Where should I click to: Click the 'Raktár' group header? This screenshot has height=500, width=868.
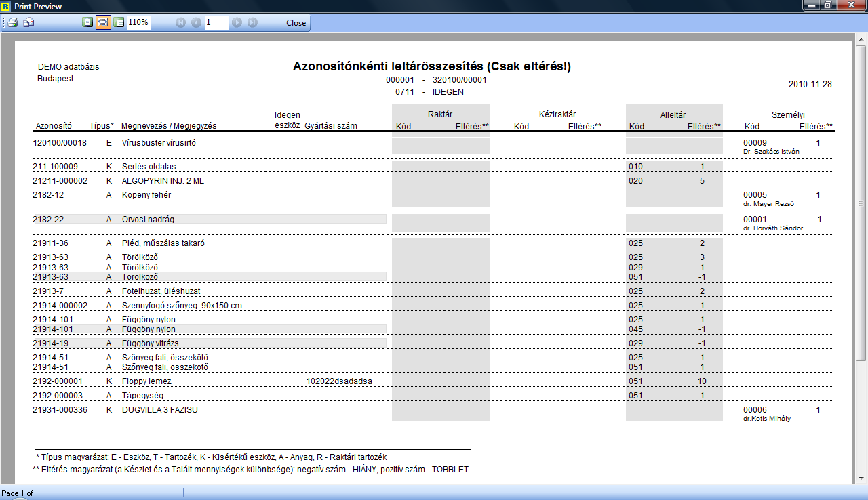[x=440, y=114]
